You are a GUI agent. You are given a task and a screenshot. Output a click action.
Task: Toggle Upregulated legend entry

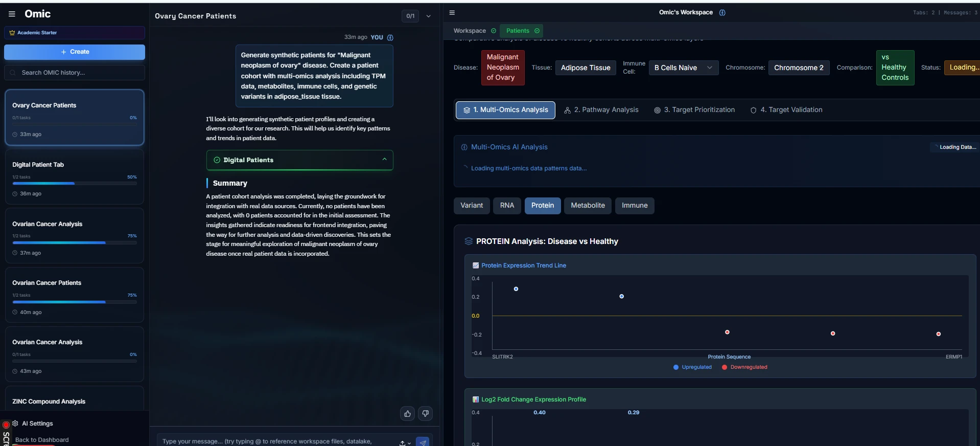click(x=693, y=367)
